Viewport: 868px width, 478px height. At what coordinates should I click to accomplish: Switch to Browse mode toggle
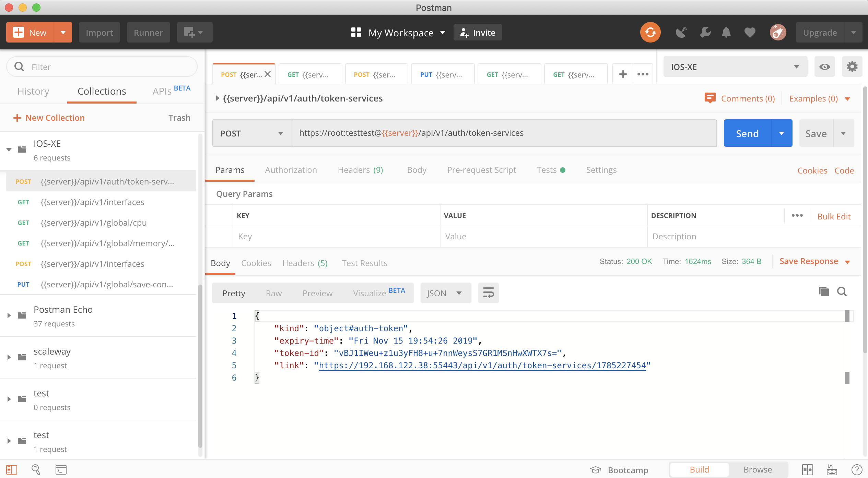(x=758, y=469)
